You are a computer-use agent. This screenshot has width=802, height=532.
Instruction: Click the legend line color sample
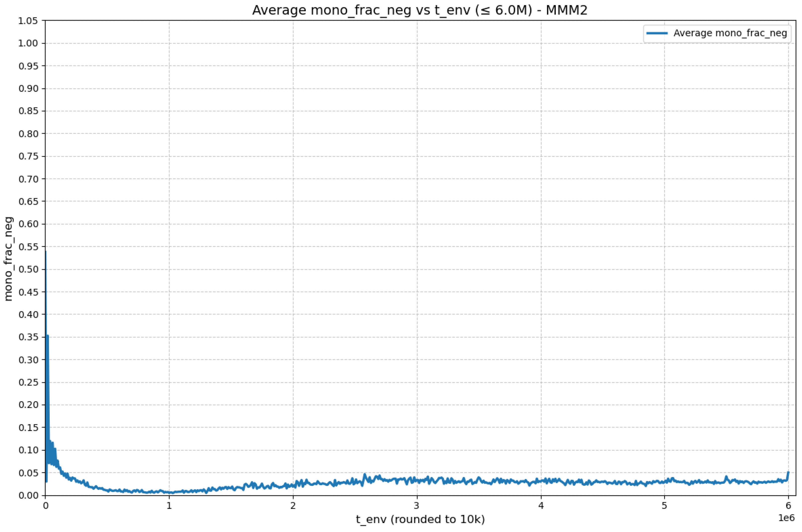pyautogui.click(x=657, y=33)
